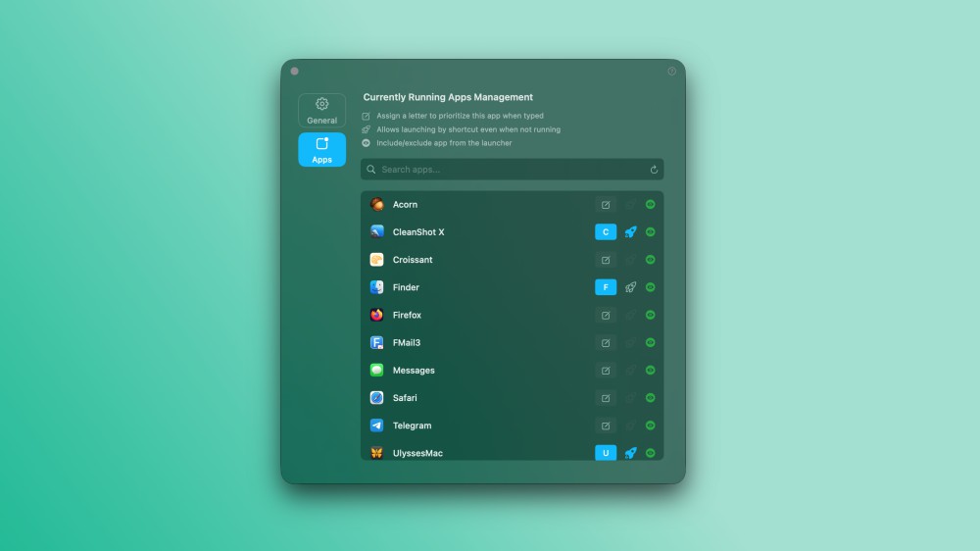The height and width of the screenshot is (551, 980).
Task: Toggle Firefox inclusion in launcher
Action: pos(651,316)
